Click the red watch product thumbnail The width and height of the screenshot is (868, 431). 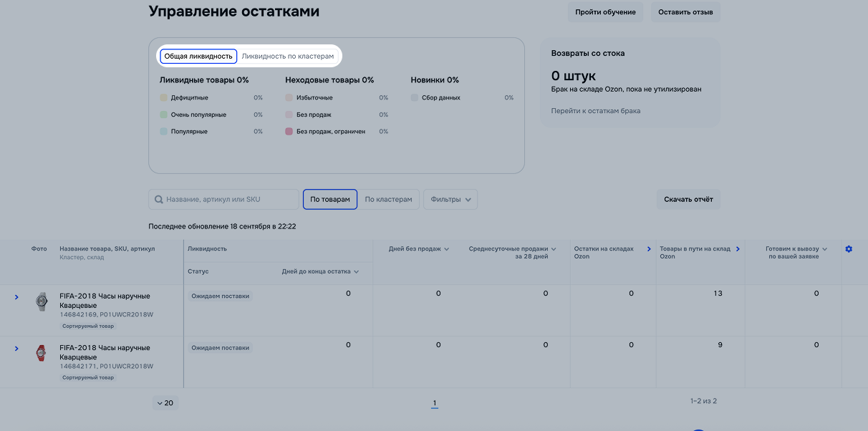pyautogui.click(x=41, y=353)
